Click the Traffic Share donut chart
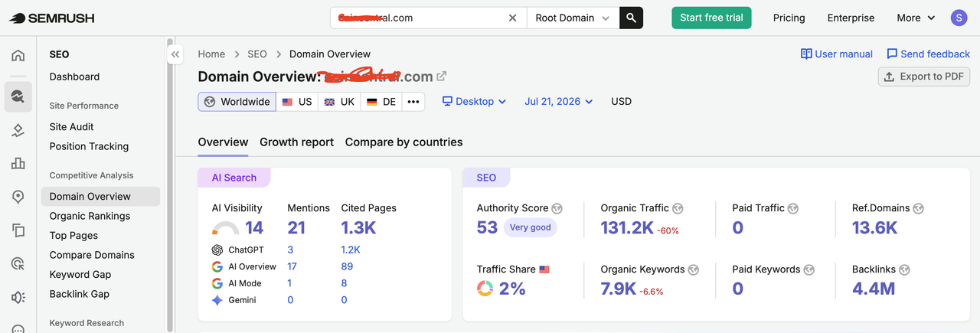The image size is (980, 333). coord(485,289)
